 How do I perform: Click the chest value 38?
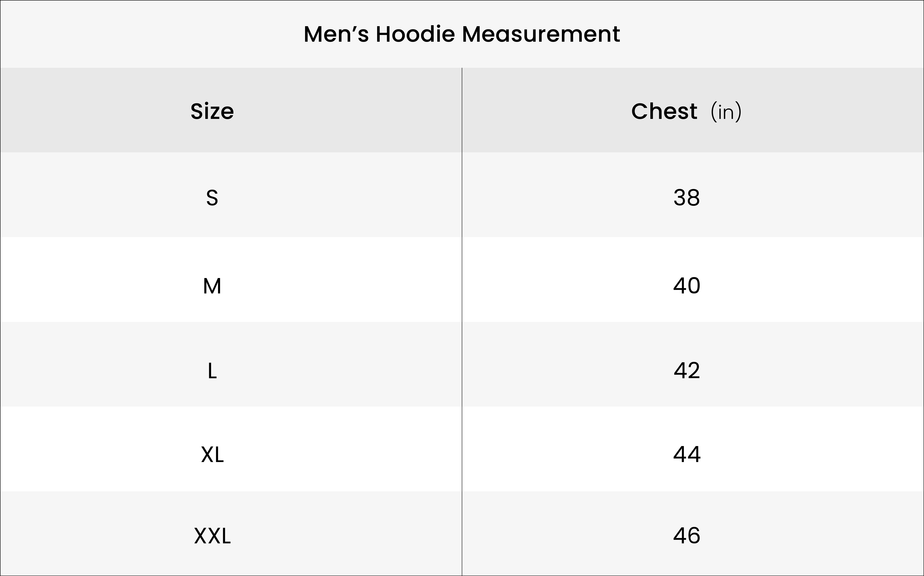click(686, 198)
